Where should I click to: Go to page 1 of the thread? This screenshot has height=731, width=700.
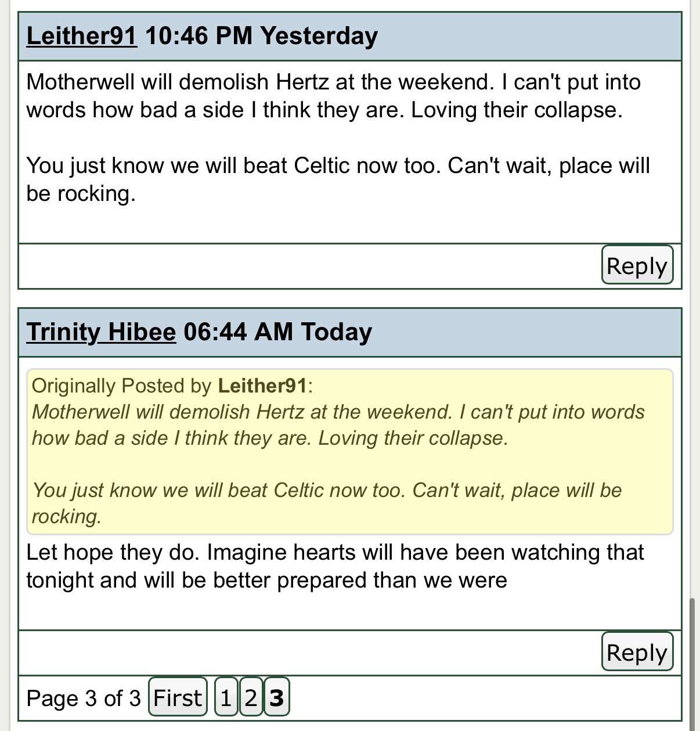point(226,697)
